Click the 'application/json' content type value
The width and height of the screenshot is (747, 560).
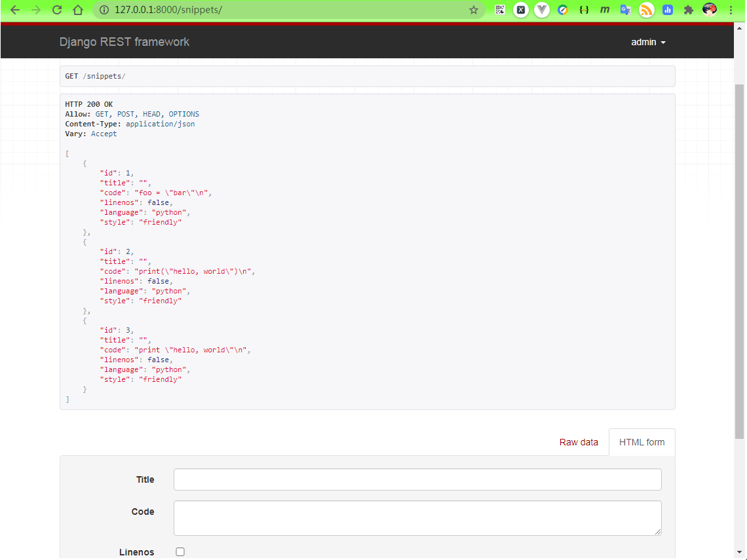point(160,124)
